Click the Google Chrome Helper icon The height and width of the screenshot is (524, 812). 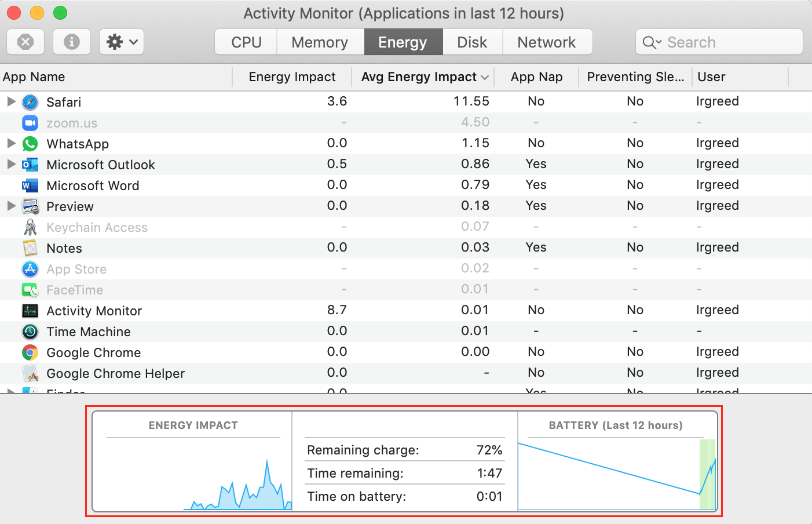(30, 373)
